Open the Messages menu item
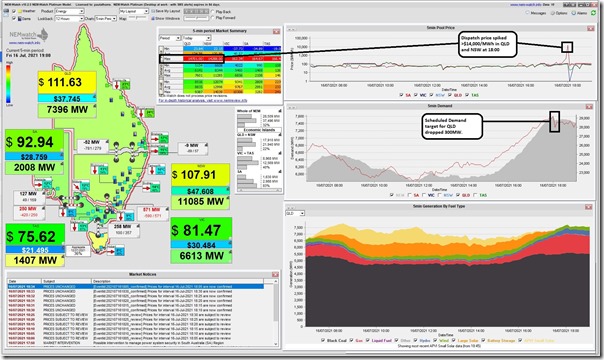604x360 pixels. click(536, 13)
